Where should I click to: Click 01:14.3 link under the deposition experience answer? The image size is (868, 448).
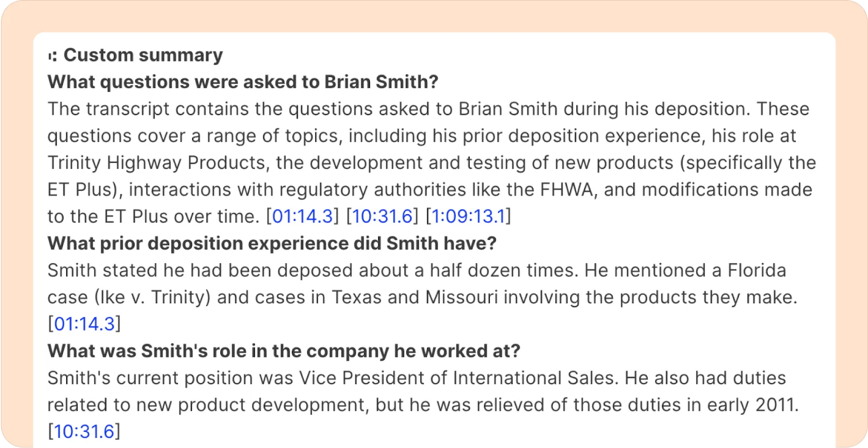pos(85,324)
